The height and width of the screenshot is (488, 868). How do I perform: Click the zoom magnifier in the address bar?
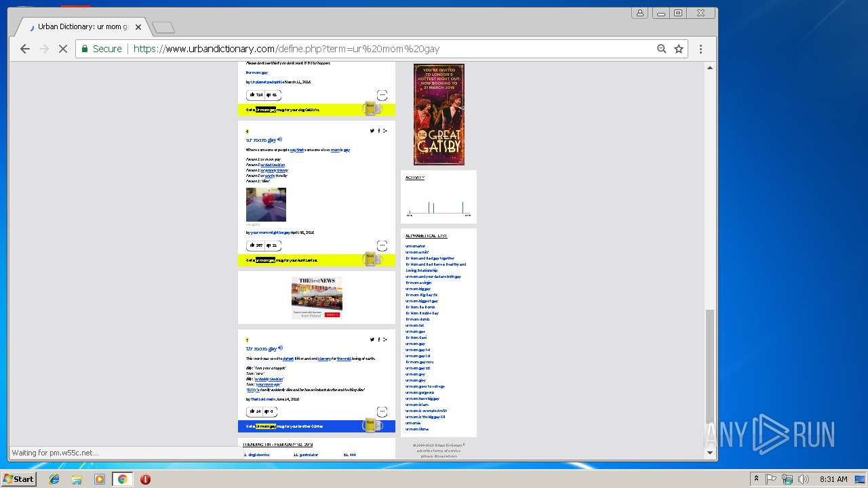click(662, 49)
